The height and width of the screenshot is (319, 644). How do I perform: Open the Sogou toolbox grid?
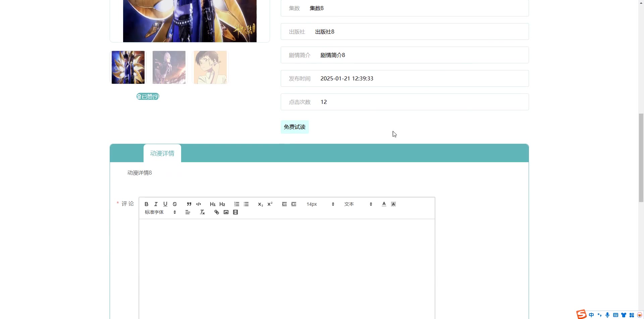click(632, 315)
